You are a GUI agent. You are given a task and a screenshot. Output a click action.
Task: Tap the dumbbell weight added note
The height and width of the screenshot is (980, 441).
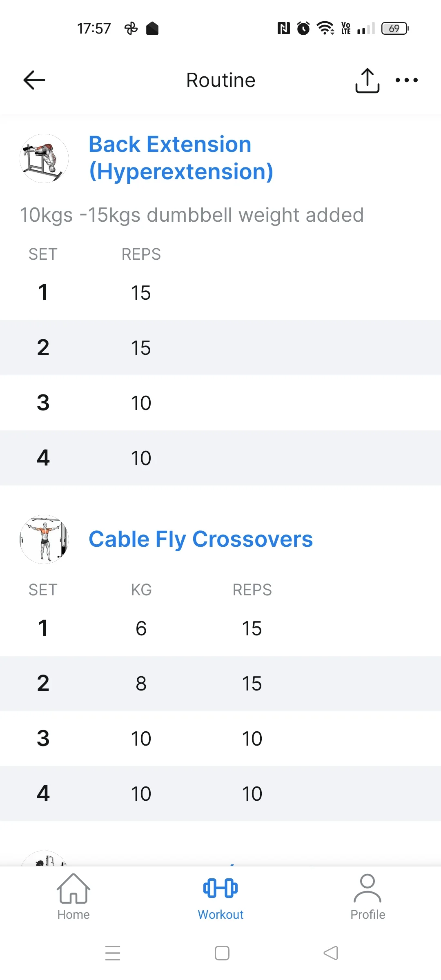(192, 215)
